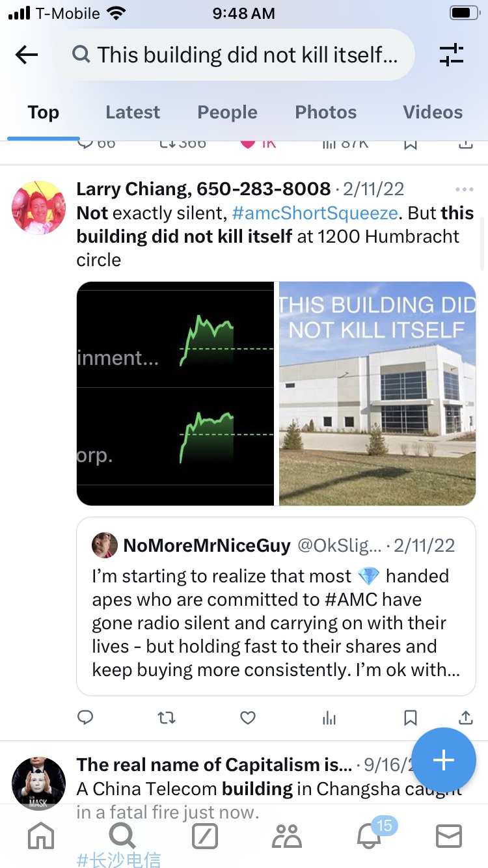The height and width of the screenshot is (868, 488).
Task: Bookmark Larry Chiang's tweet
Action: [410, 717]
